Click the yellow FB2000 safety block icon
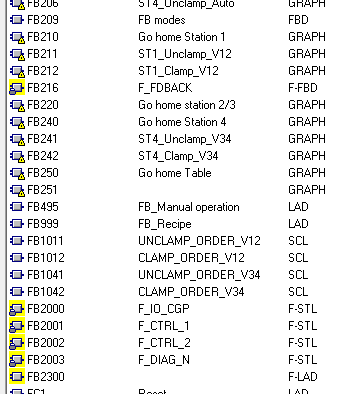The image size is (363, 394). [17, 309]
